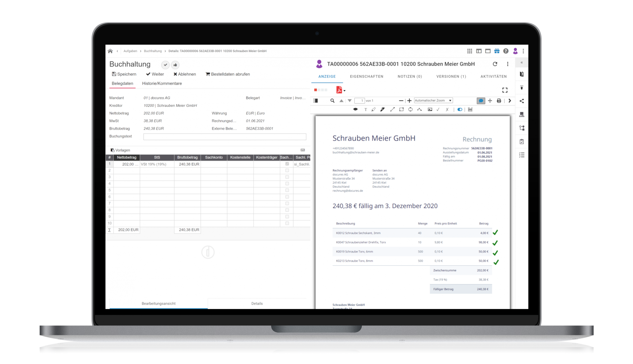The width and height of the screenshot is (633, 364).
Task: Open the share panel in the right sidebar
Action: 522,101
